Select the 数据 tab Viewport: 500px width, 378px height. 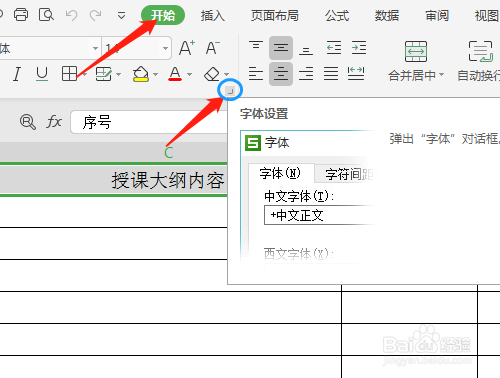pyautogui.click(x=387, y=15)
